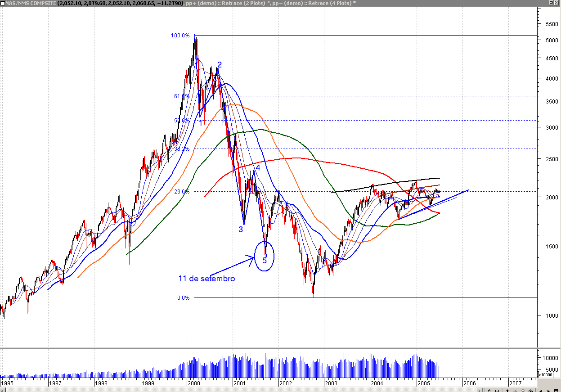This screenshot has height=392, width=561.
Task: Click the 5500 price axis value
Action: 552,24
